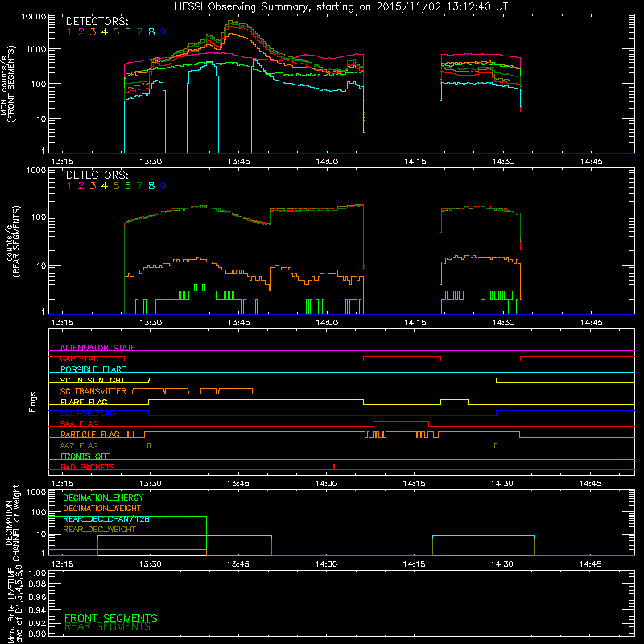This screenshot has width=644, height=644.
Task: Select red detector 1 in rear segments legend
Action: [x=69, y=186]
